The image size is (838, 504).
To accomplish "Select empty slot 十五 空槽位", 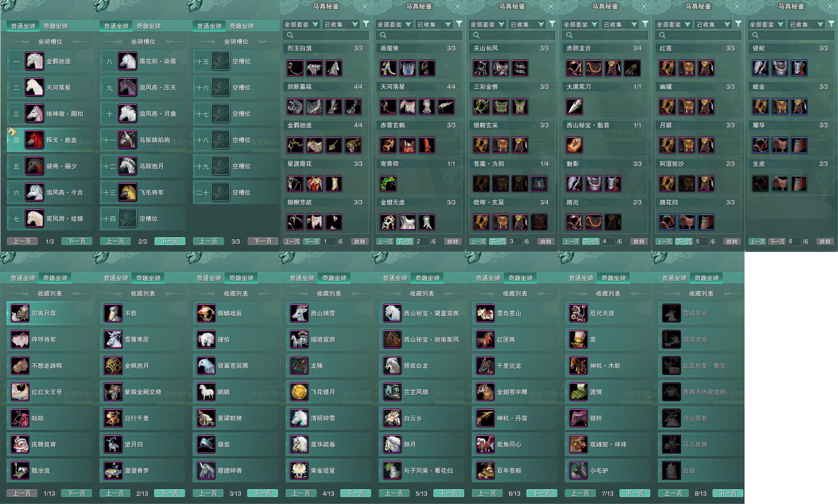I will pos(236,61).
